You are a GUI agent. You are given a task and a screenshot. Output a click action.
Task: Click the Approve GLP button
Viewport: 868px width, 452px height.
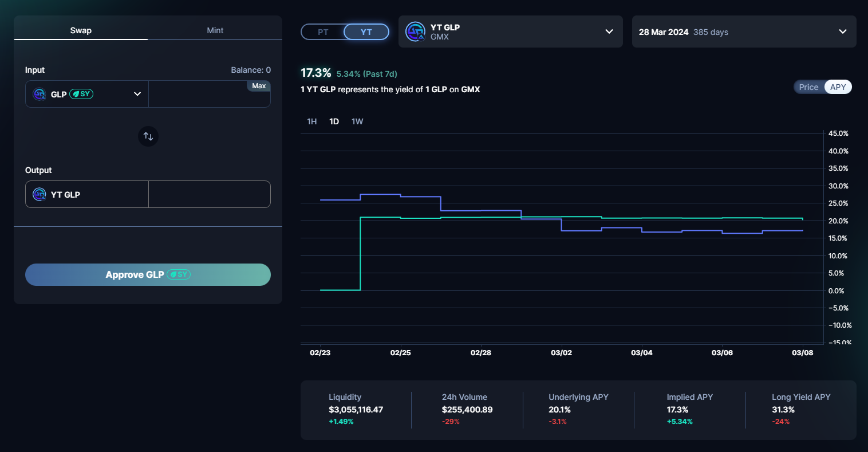(x=148, y=274)
